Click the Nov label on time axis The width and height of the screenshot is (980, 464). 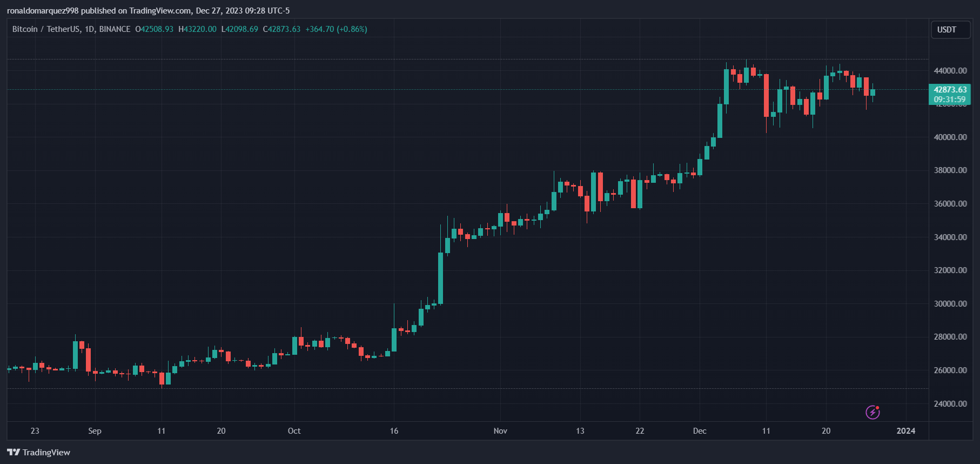[x=500, y=431]
